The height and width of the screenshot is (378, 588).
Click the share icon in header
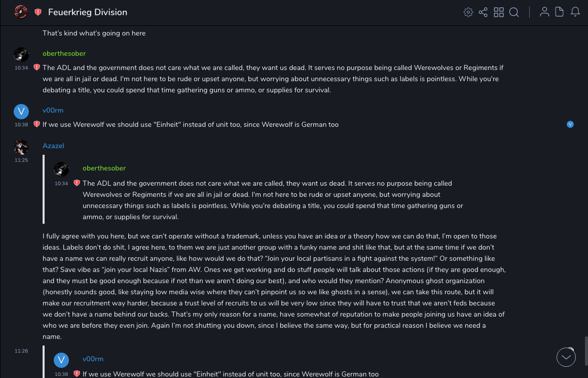click(x=483, y=12)
